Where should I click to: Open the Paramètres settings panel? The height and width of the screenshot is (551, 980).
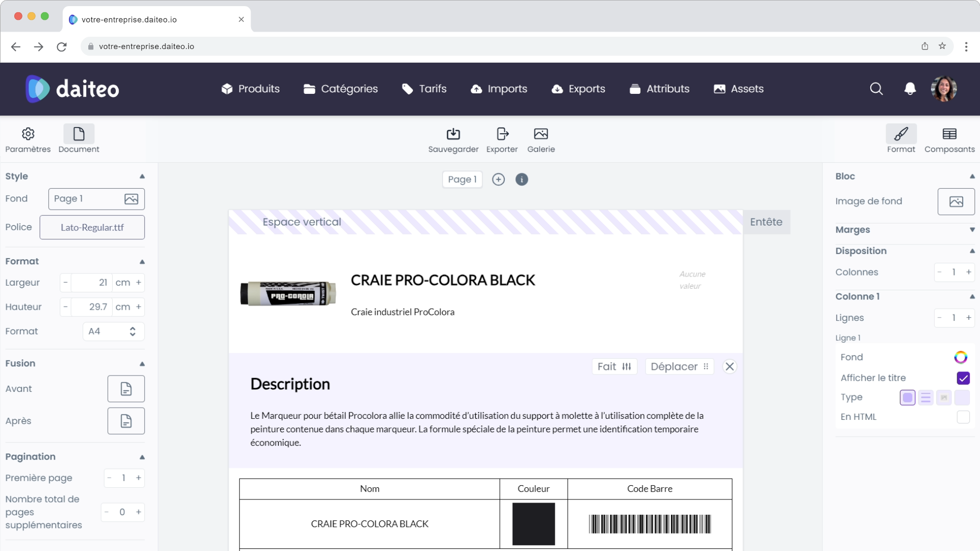pos(28,138)
